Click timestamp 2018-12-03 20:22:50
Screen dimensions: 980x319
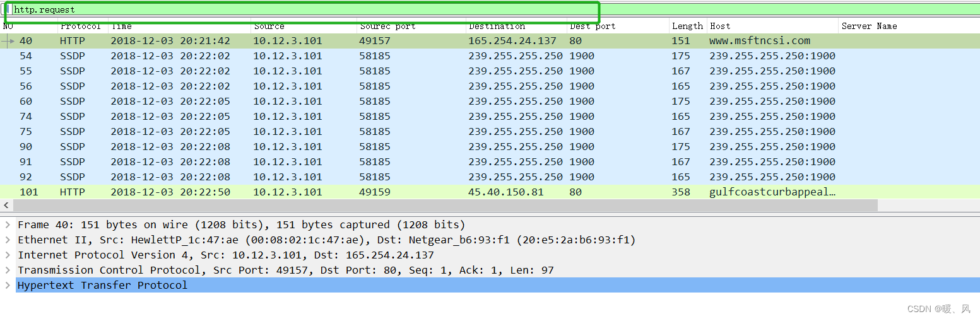pyautogui.click(x=170, y=192)
